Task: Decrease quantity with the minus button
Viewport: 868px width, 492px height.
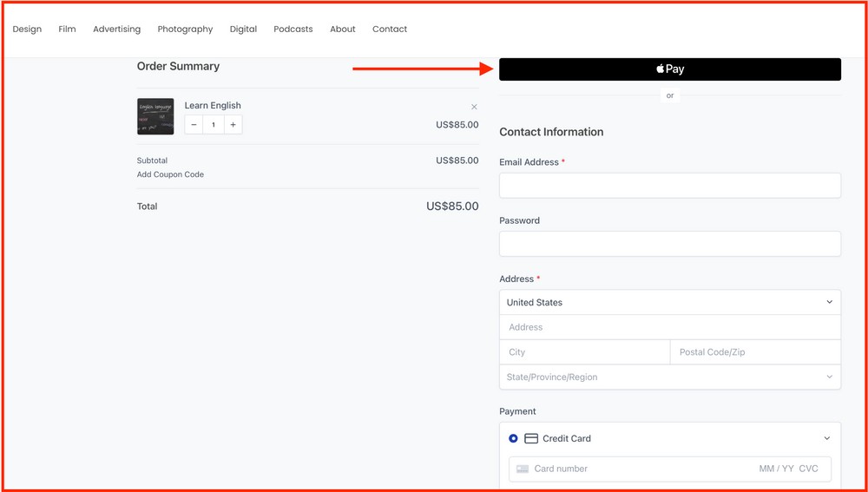Action: [x=194, y=125]
